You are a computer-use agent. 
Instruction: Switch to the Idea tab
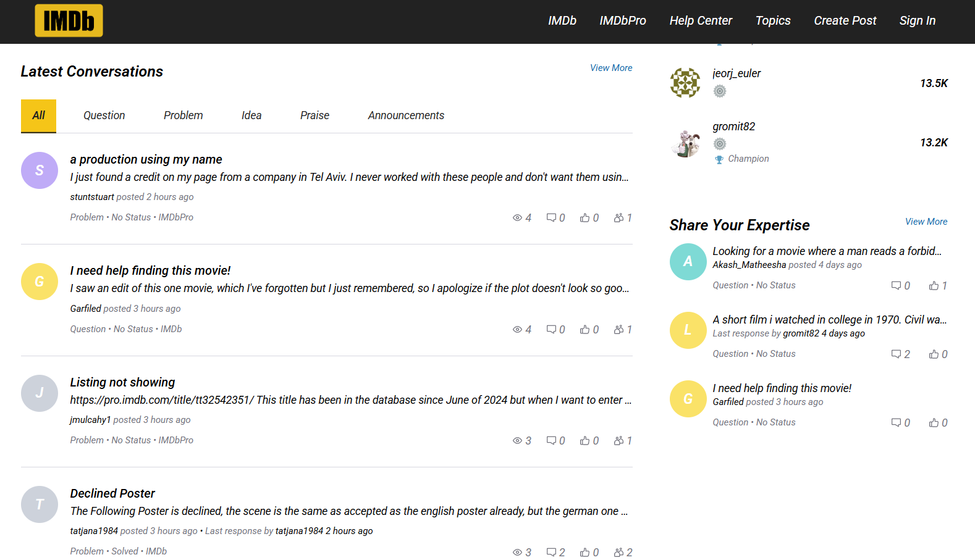pyautogui.click(x=251, y=115)
